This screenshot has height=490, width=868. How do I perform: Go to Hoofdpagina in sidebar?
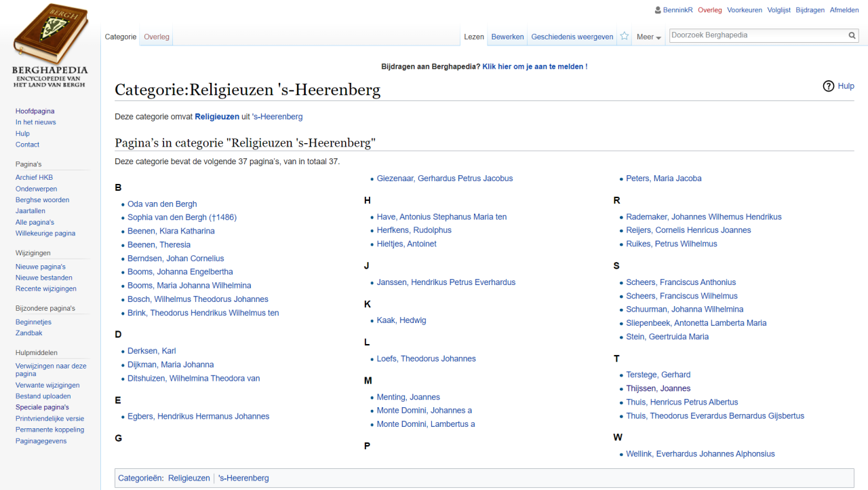pos(35,111)
